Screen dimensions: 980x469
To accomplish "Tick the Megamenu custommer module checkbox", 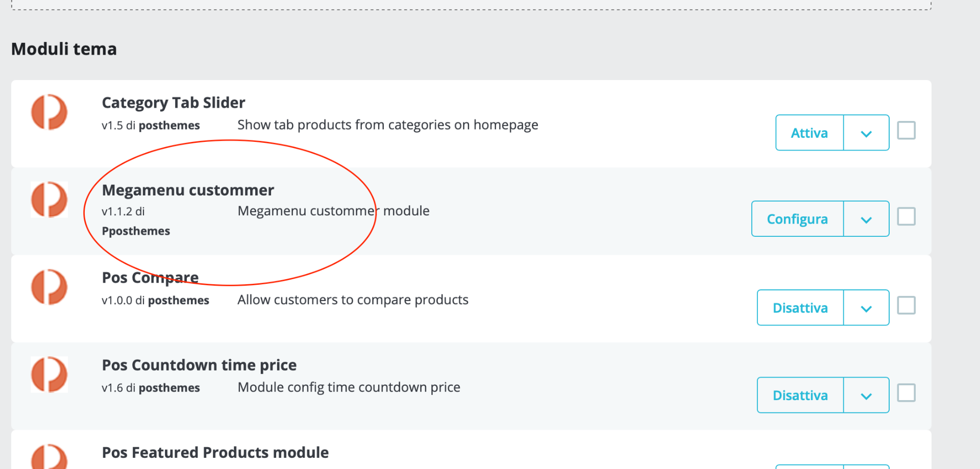I will (x=906, y=217).
